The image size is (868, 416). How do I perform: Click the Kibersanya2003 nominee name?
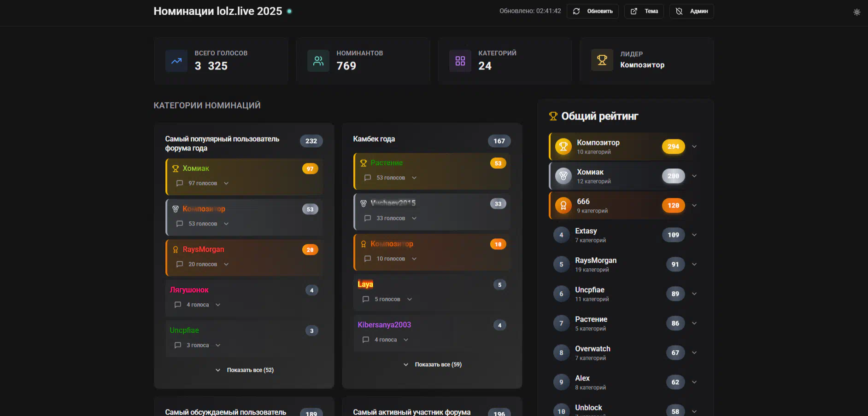[x=384, y=325]
